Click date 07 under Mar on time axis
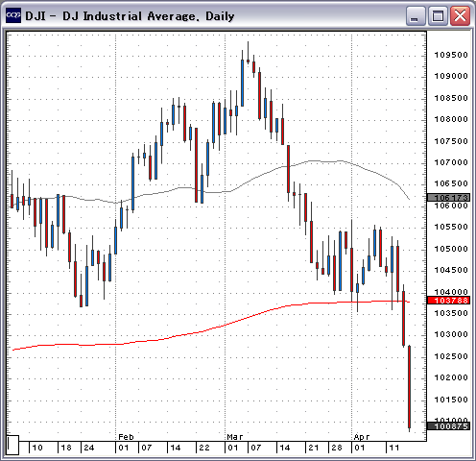 (x=256, y=448)
